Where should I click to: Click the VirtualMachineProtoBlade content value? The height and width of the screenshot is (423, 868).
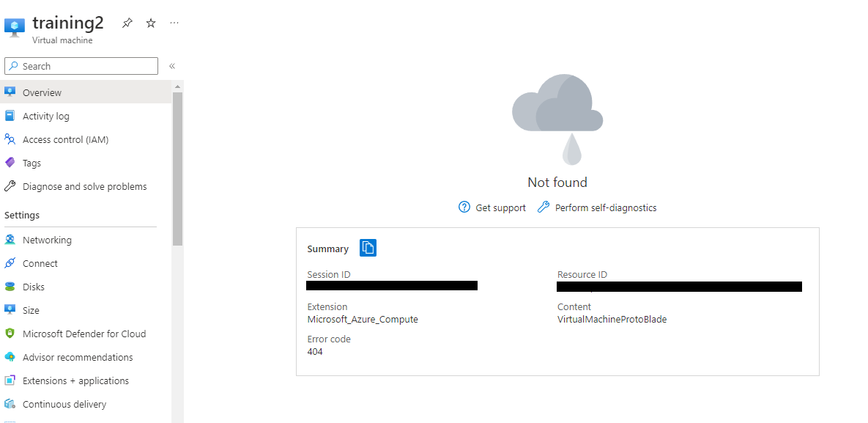tap(612, 320)
